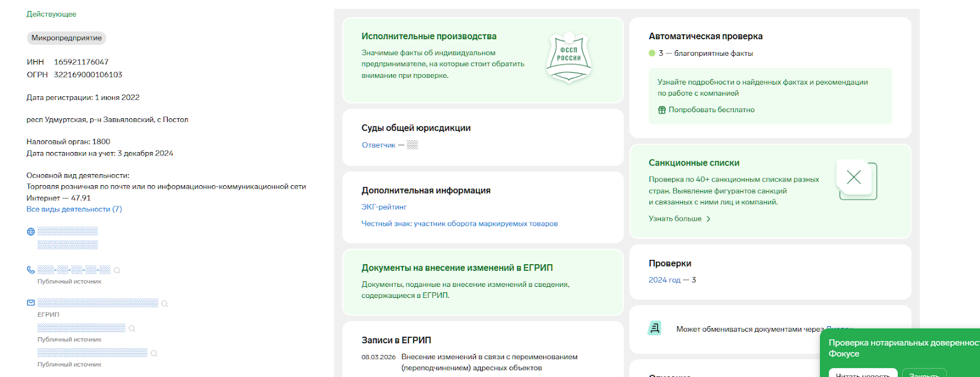Open the Санкционные списки heading
This screenshot has height=377, width=980.
pyautogui.click(x=694, y=163)
